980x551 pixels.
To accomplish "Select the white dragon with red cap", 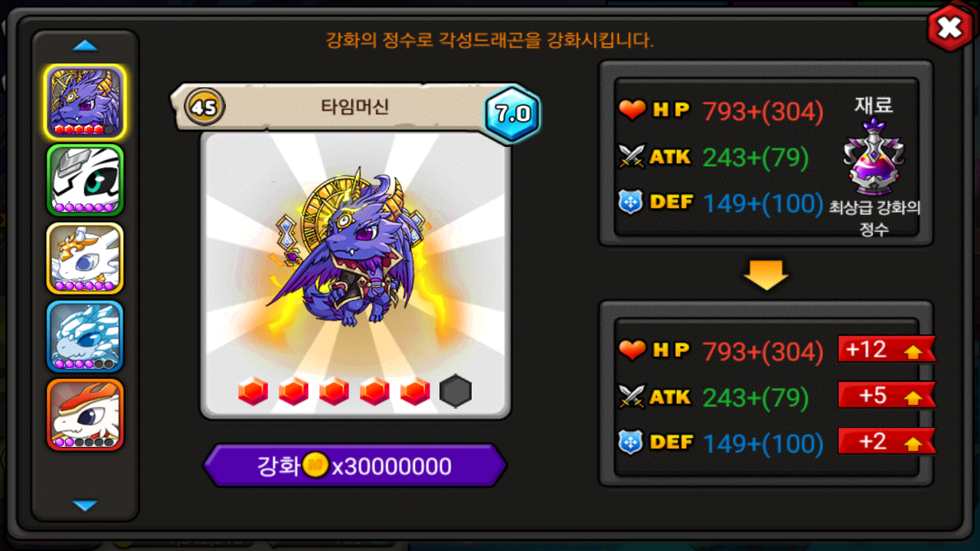I will point(85,415).
